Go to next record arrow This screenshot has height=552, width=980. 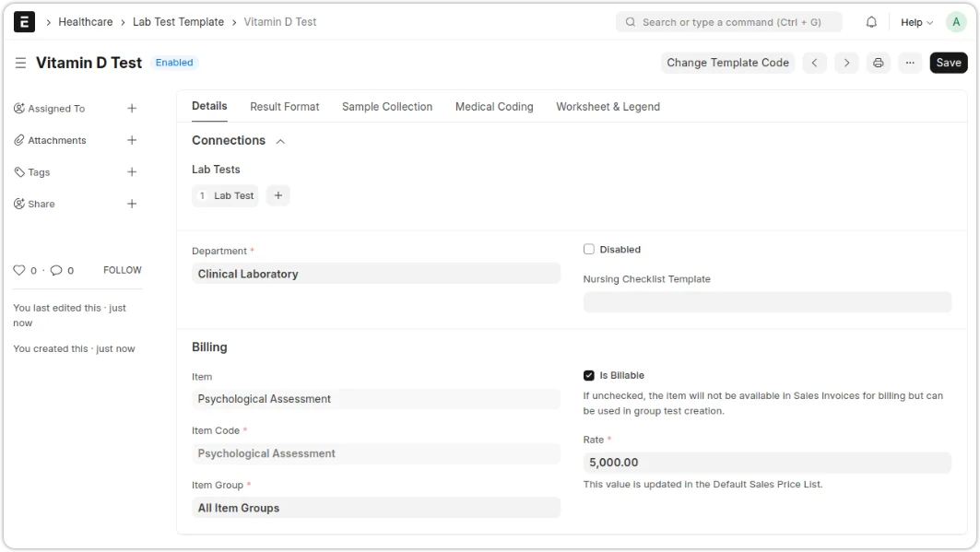tap(846, 63)
